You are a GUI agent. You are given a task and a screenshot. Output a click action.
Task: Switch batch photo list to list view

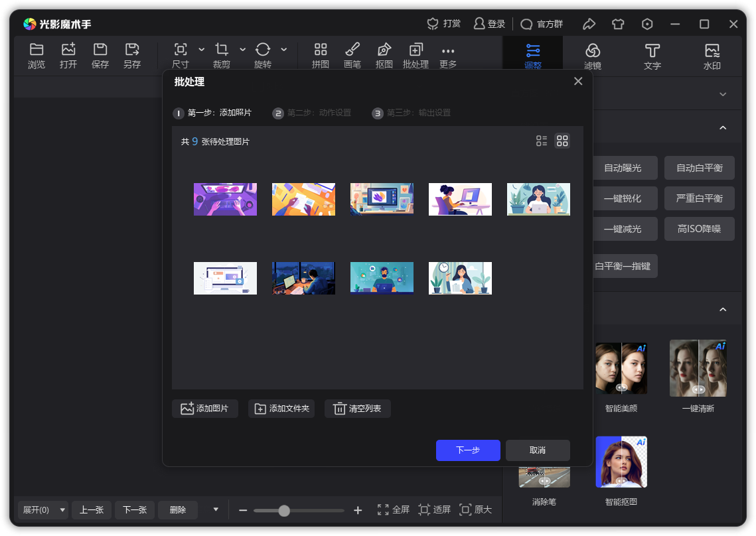(x=541, y=141)
